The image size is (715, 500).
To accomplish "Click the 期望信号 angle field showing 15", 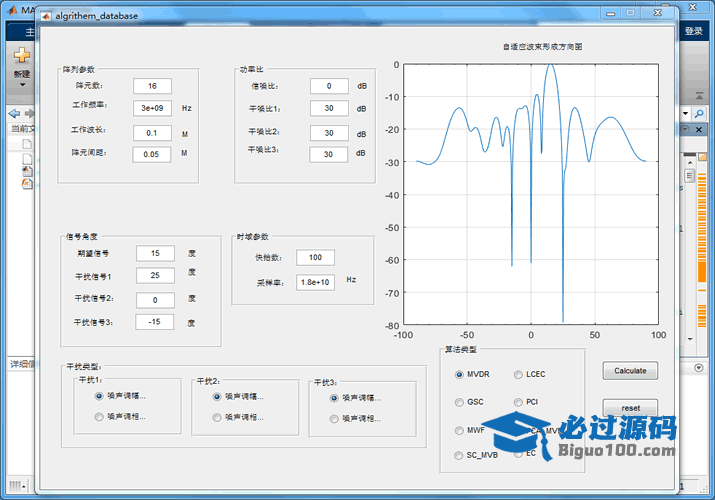I will pyautogui.click(x=155, y=253).
